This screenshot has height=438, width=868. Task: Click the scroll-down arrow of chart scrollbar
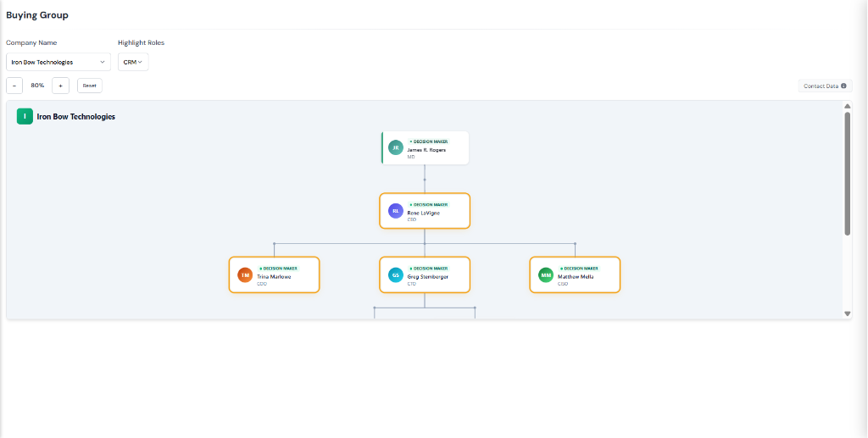coord(847,313)
